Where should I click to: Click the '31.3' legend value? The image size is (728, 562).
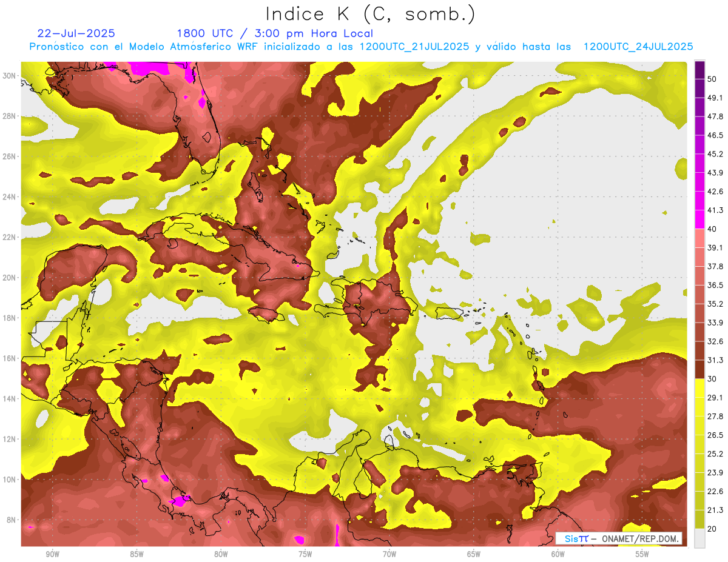pos(715,360)
